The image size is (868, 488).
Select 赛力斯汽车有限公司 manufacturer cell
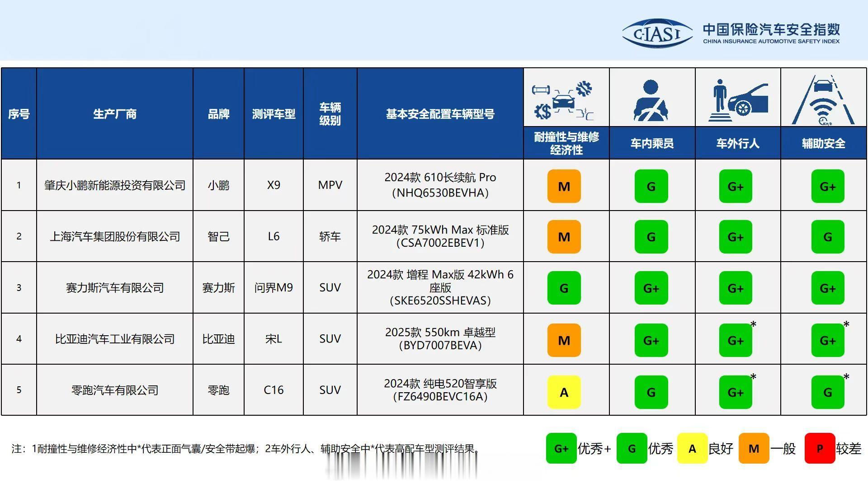[115, 287]
